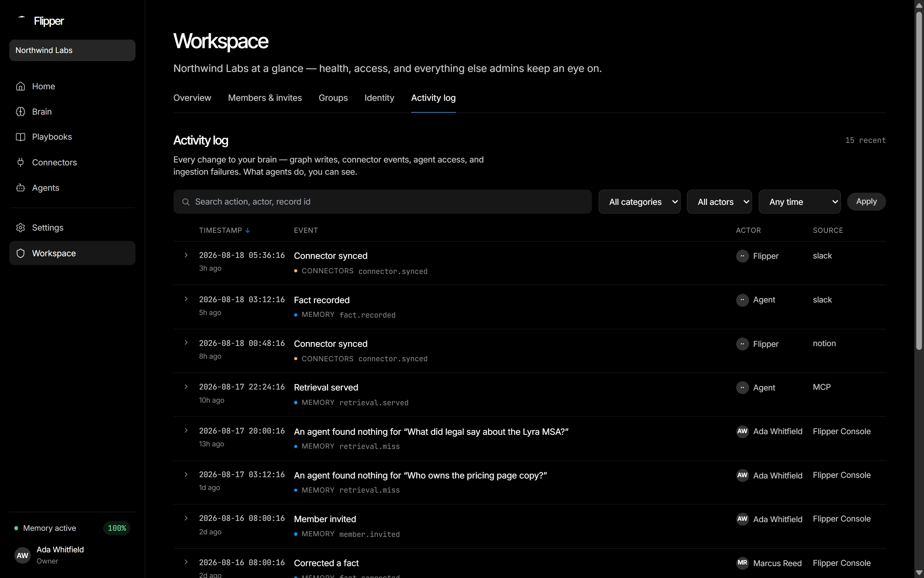Open the All categories dropdown

point(639,202)
